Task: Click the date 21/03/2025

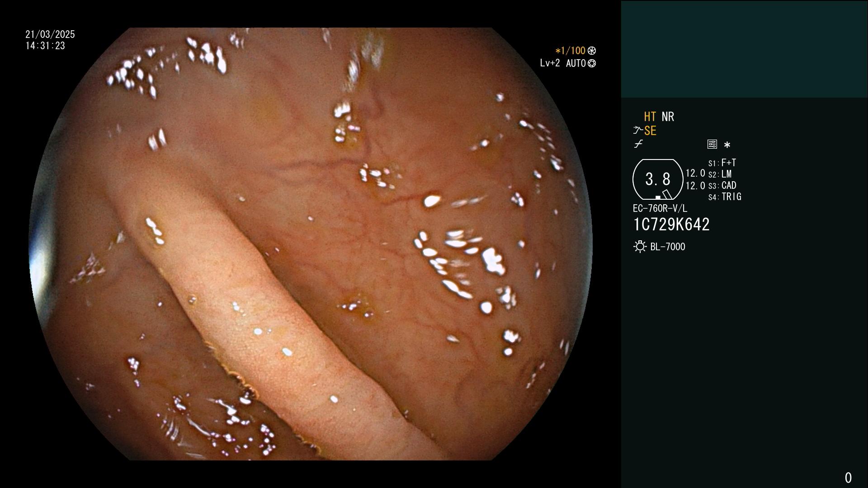Action: point(50,34)
